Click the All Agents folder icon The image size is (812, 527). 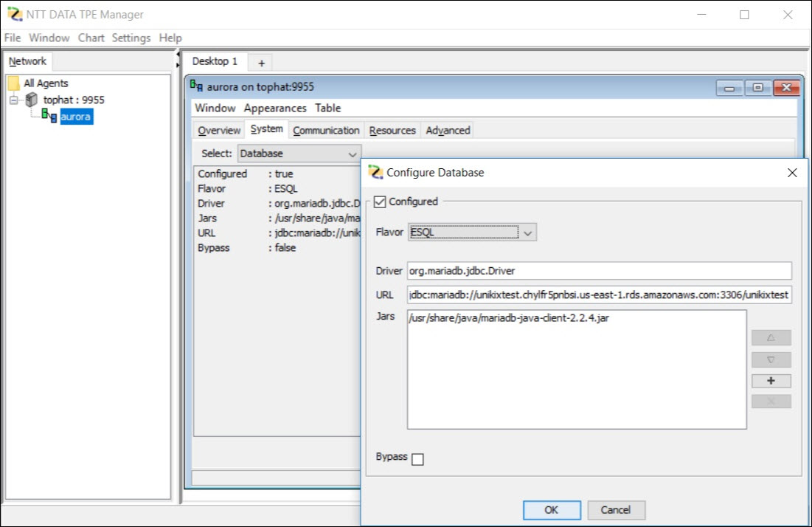point(13,83)
